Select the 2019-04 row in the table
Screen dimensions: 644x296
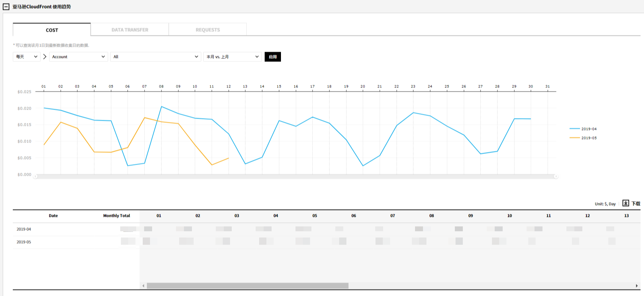pos(24,229)
